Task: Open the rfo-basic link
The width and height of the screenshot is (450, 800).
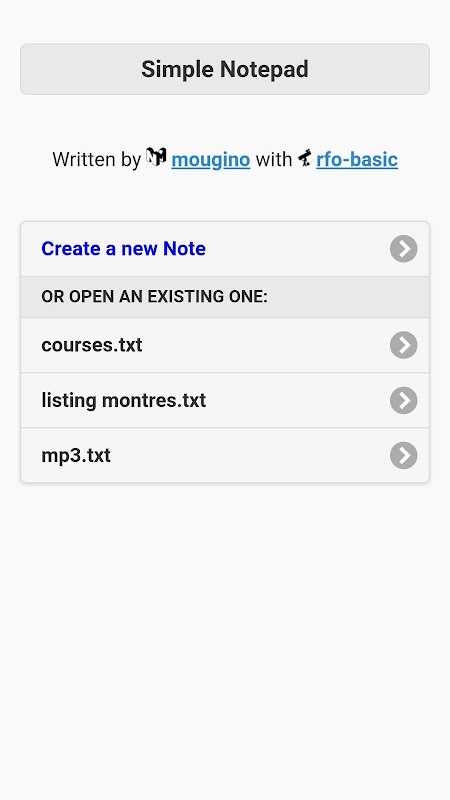Action: click(357, 159)
